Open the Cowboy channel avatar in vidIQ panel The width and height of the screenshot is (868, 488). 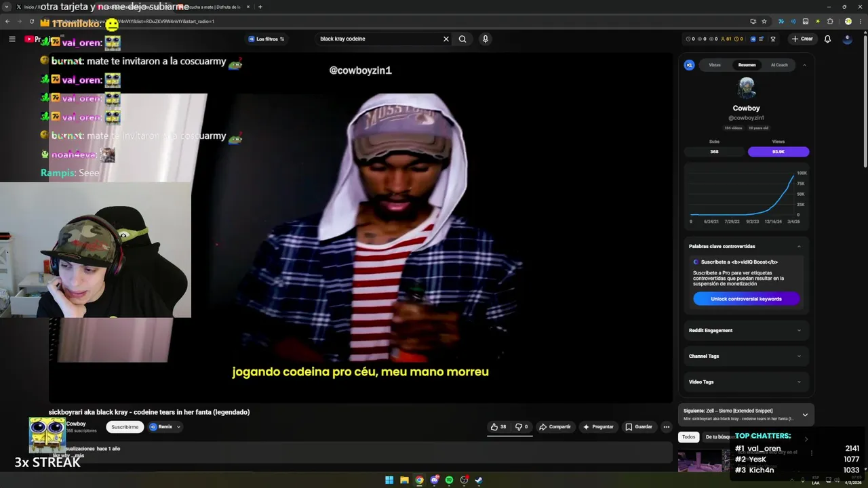tap(746, 88)
